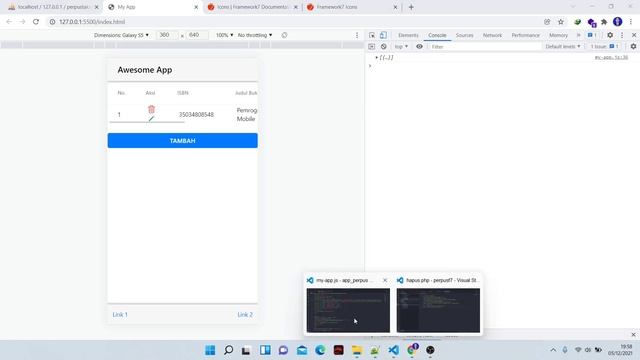Expand the logged array in console
The image size is (640, 360).
pyautogui.click(x=377, y=58)
